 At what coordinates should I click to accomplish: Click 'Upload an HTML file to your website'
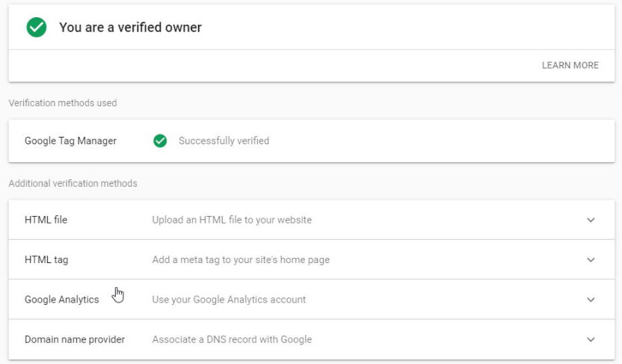(x=232, y=220)
